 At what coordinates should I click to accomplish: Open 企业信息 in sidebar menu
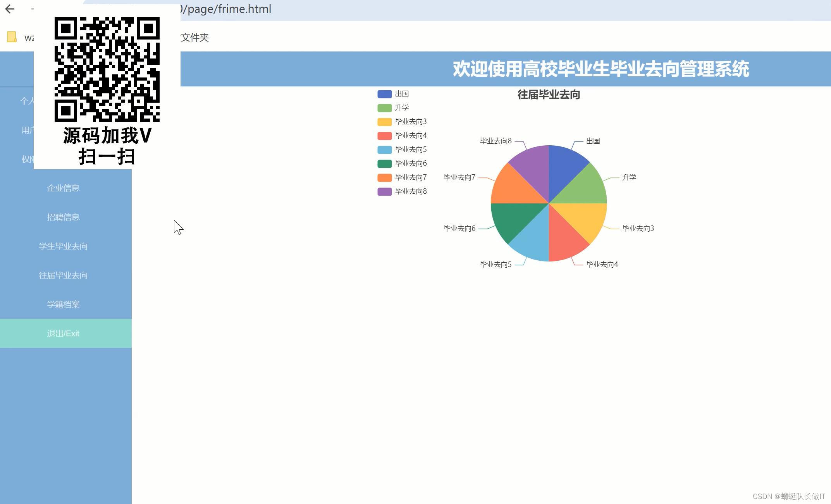tap(63, 188)
